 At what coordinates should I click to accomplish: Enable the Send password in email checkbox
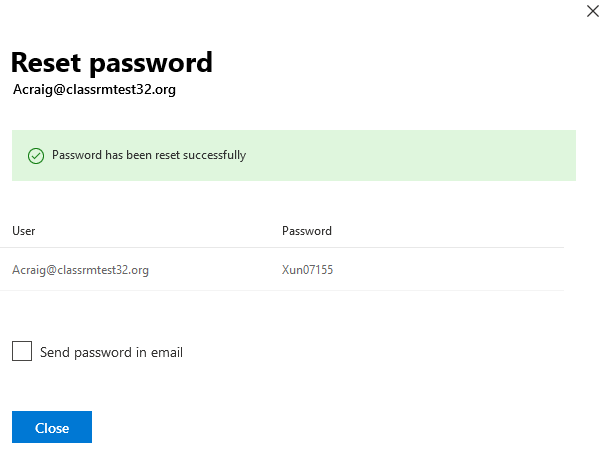point(22,351)
